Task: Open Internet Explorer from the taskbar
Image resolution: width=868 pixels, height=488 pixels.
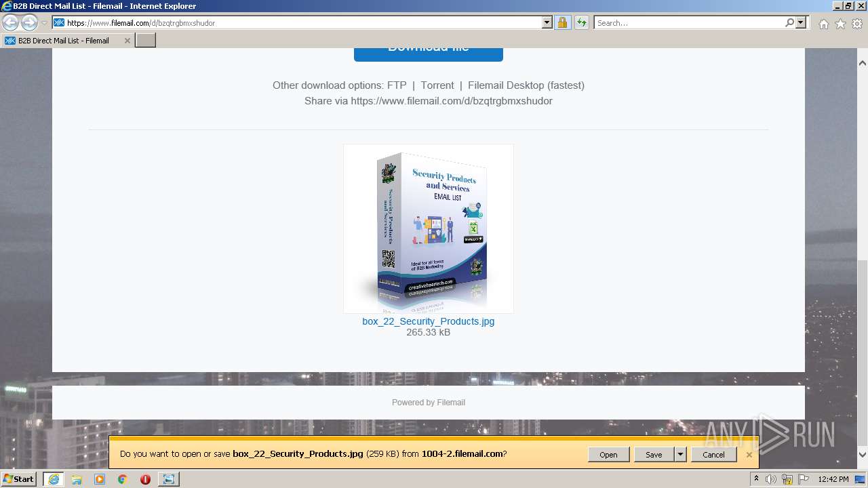Action: 53,479
